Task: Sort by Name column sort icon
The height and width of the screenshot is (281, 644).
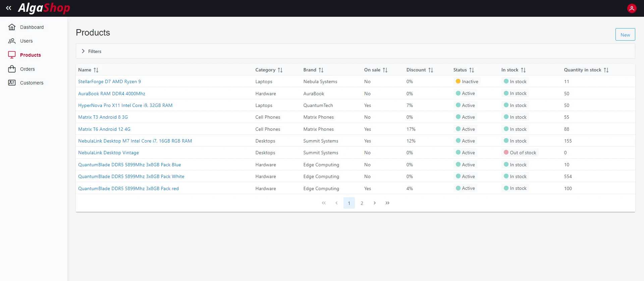Action: tap(96, 70)
